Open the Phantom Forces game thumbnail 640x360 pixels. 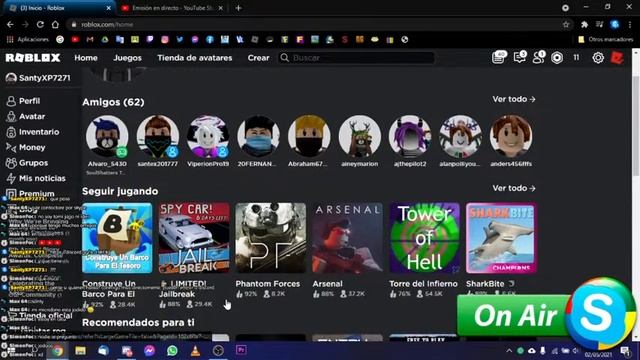point(271,238)
